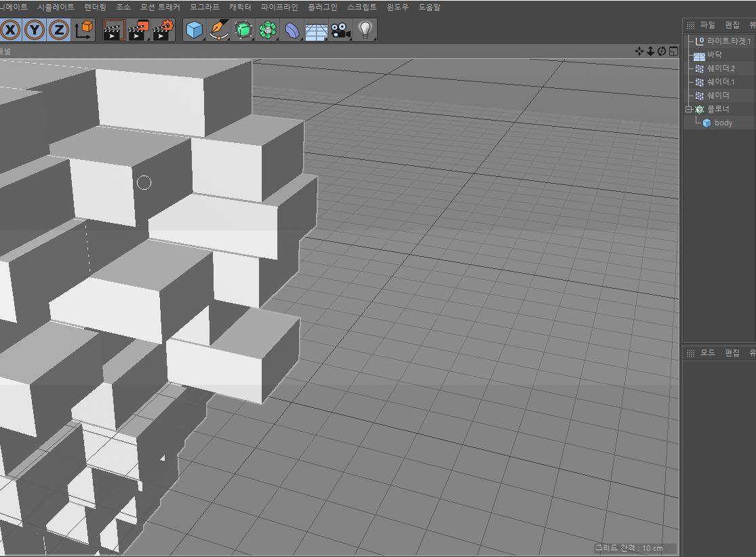Open the render settings gear clapperboard

pyautogui.click(x=163, y=30)
